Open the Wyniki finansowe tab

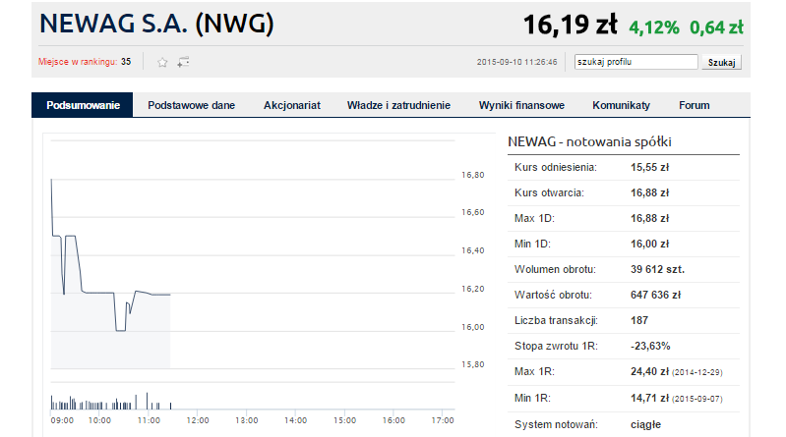(x=521, y=105)
